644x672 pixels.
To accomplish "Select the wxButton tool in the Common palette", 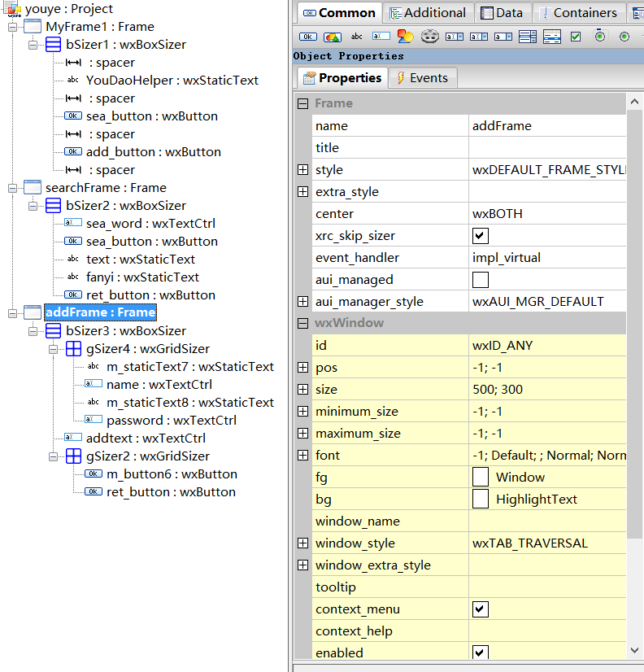I will point(307,37).
